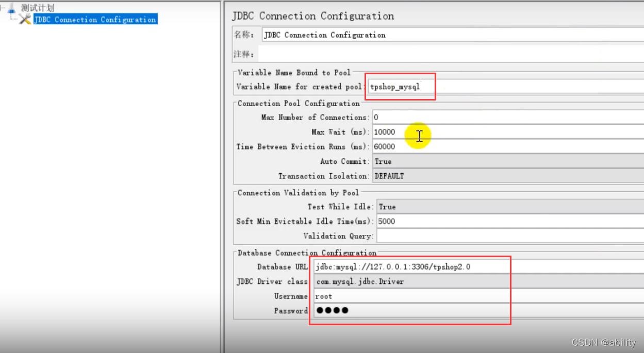Viewport: 644px width, 353px height.
Task: Collapse the 测试计划 tree node handle
Action: tap(3, 8)
